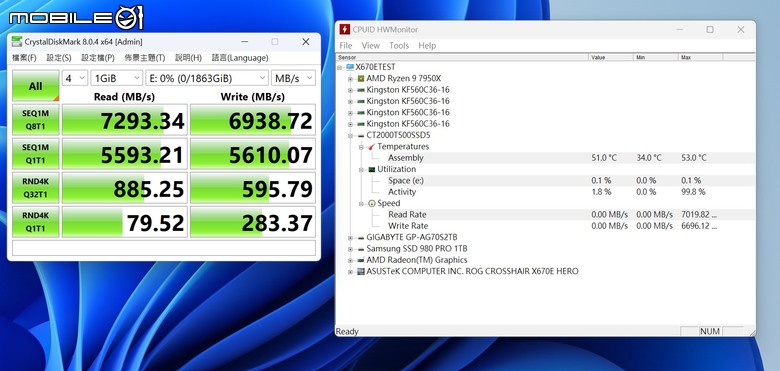Click the Min column header
Screen dimensions: 780x371
656,57
